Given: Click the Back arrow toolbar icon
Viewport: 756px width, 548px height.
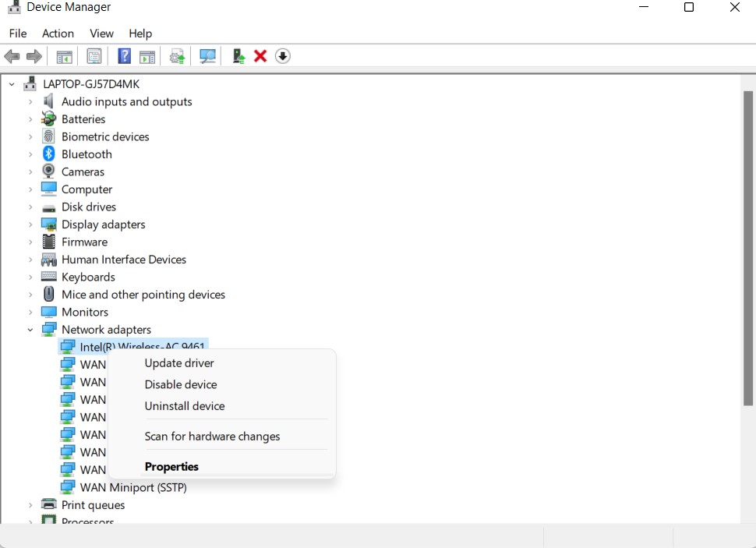Looking at the screenshot, I should tap(12, 56).
